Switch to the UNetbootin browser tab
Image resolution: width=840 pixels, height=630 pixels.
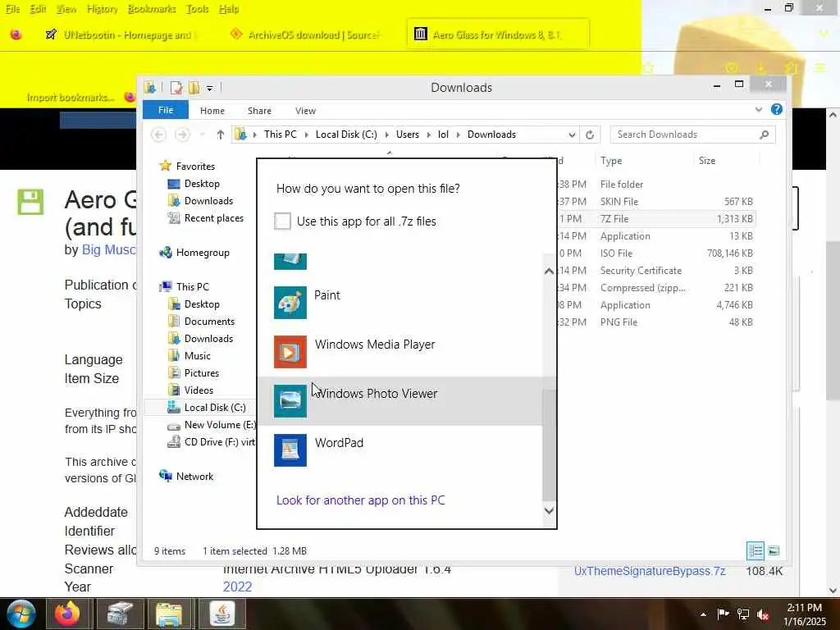pos(121,34)
